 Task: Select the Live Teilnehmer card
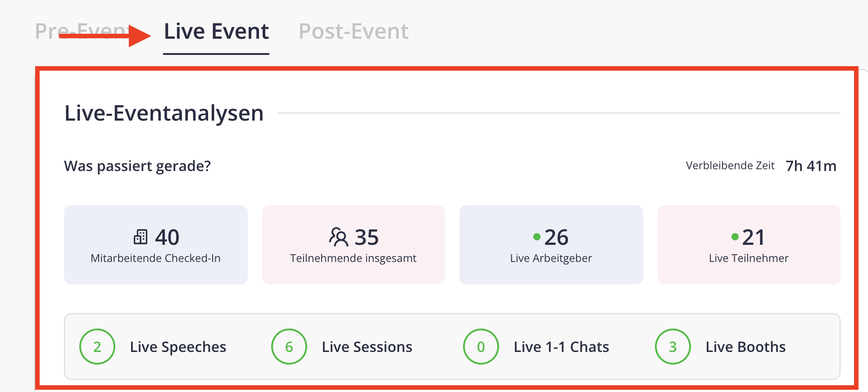point(749,245)
